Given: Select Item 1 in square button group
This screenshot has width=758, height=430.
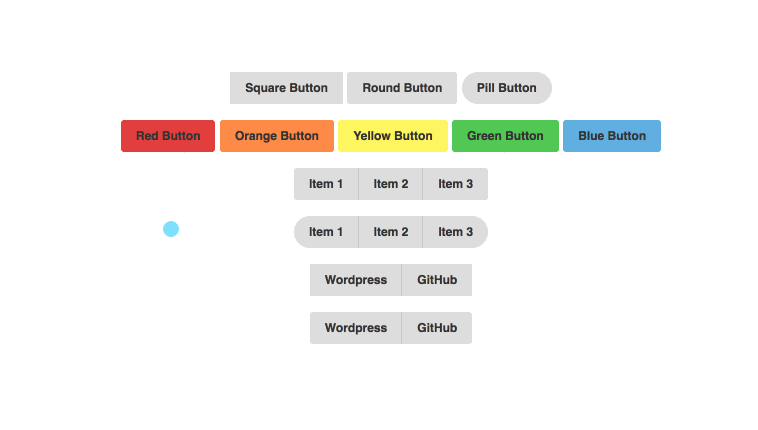Looking at the screenshot, I should click(x=326, y=184).
